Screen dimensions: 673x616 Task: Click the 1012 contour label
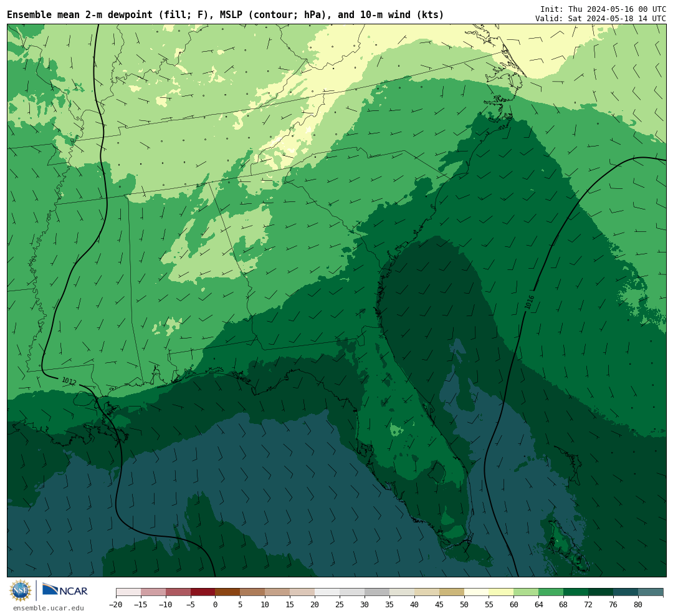(69, 381)
